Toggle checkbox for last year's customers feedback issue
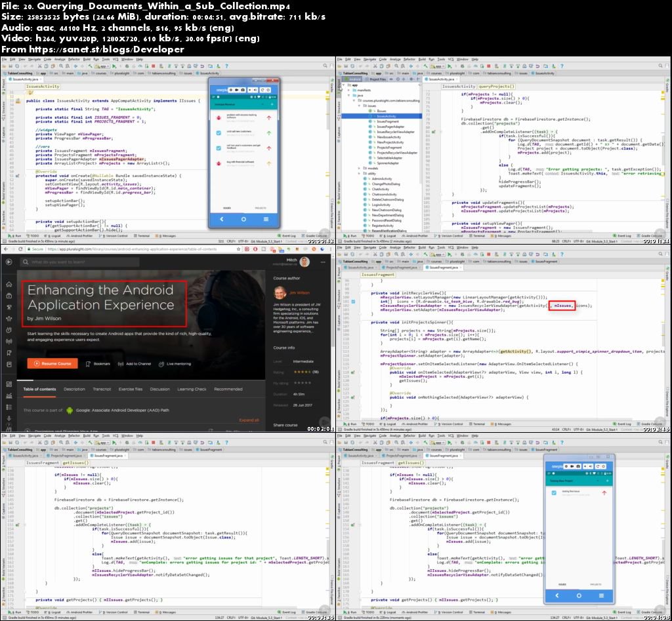The height and width of the screenshot is (621, 672). point(219,148)
